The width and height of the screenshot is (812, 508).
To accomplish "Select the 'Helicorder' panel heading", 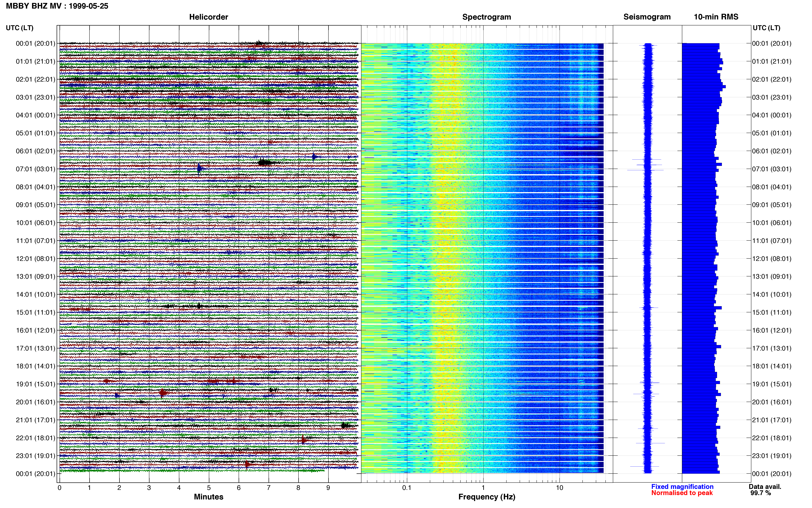I will [209, 17].
